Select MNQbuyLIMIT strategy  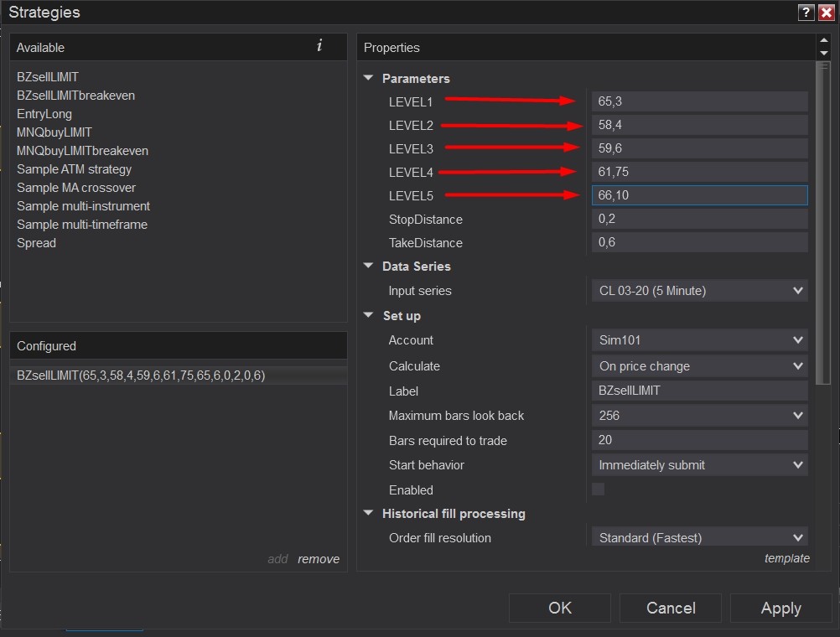(54, 132)
